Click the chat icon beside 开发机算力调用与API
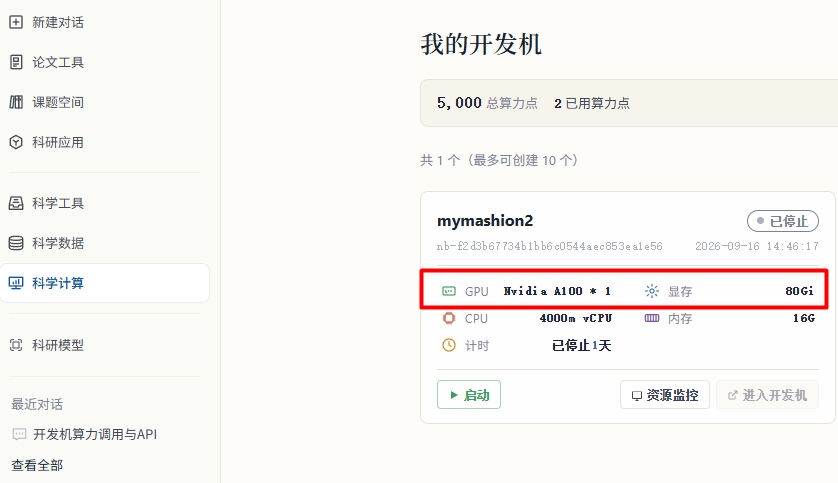 (x=19, y=434)
